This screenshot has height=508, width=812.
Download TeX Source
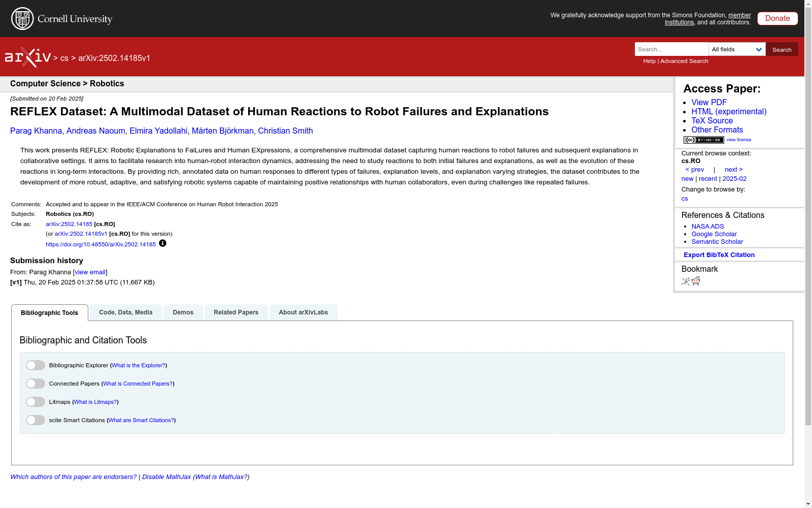click(x=712, y=121)
